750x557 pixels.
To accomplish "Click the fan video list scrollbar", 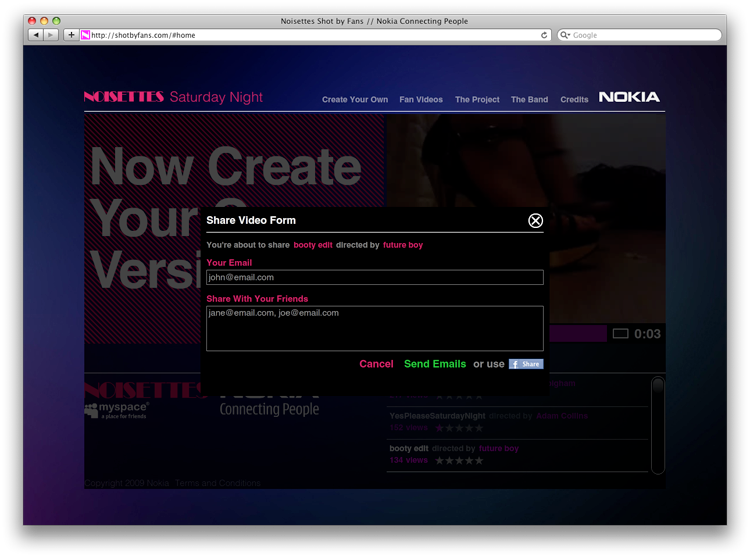I will (x=658, y=426).
